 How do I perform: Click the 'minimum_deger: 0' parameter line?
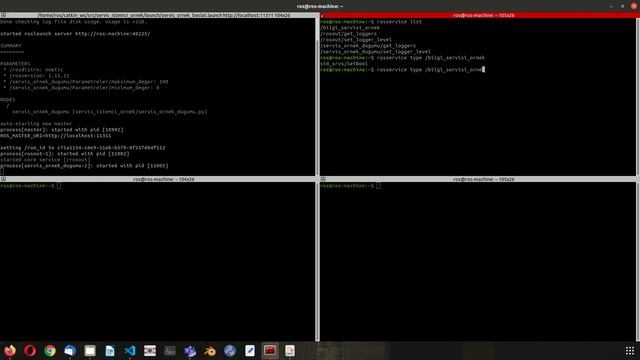pos(81,88)
